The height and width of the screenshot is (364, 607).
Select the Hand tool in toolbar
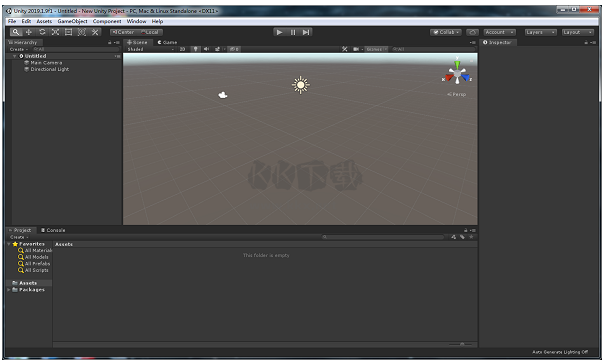(15, 32)
